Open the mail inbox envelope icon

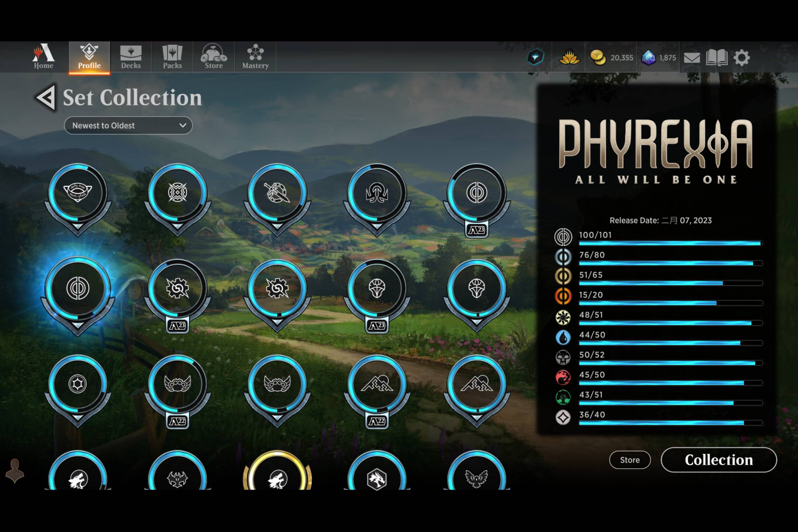tap(692, 58)
